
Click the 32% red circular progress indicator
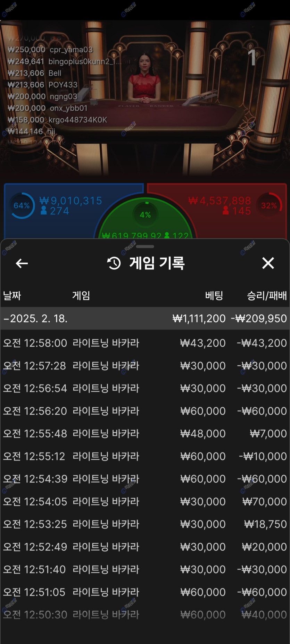[270, 205]
